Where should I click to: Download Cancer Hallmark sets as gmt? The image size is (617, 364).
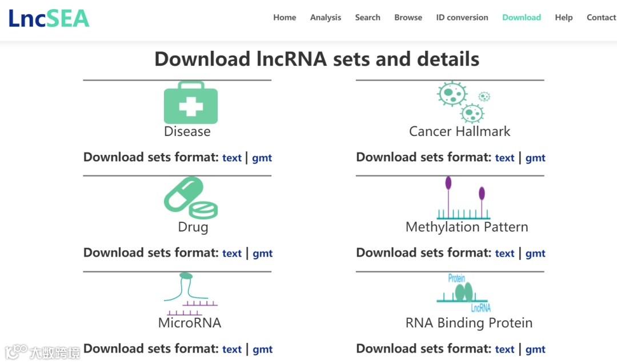(535, 158)
